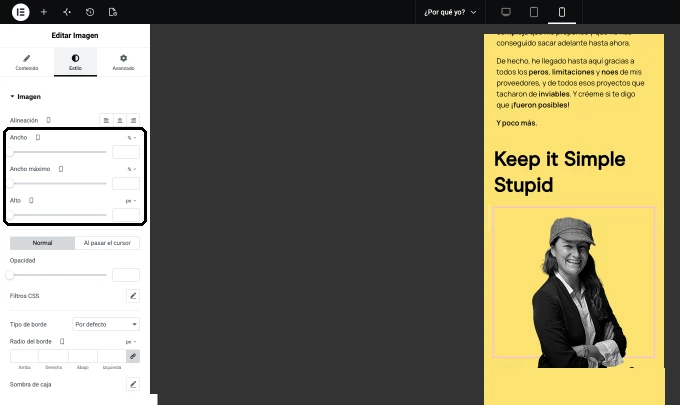
Task: Focus the Arriba border radius field
Action: click(24, 356)
